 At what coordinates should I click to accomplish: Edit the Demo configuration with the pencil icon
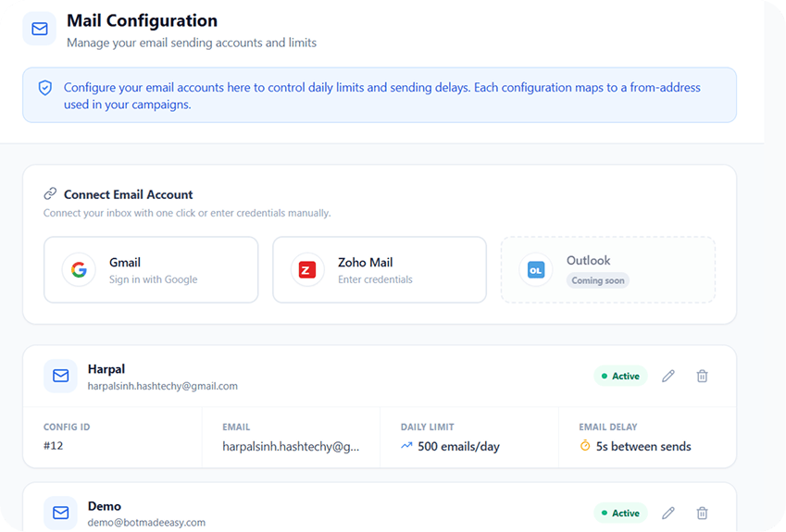click(x=668, y=513)
